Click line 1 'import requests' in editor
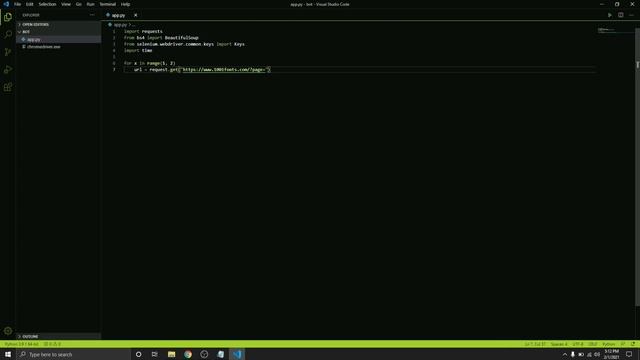640x360 pixels. pos(143,31)
